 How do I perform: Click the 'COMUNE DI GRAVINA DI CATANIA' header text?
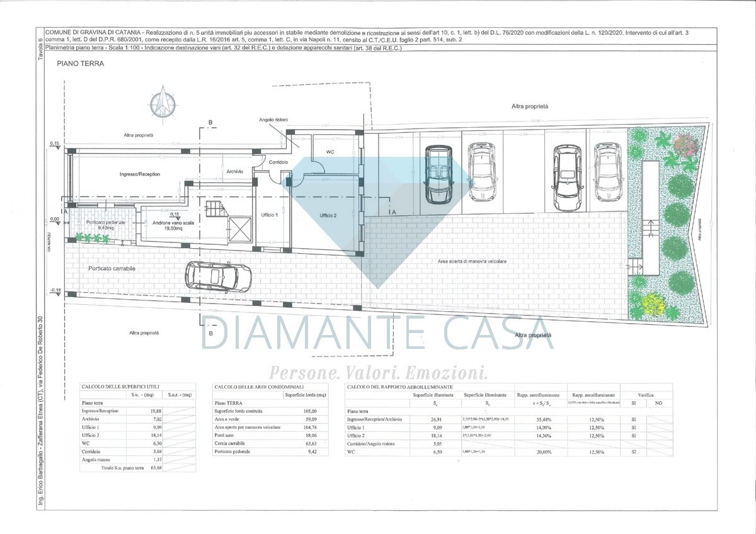click(93, 31)
